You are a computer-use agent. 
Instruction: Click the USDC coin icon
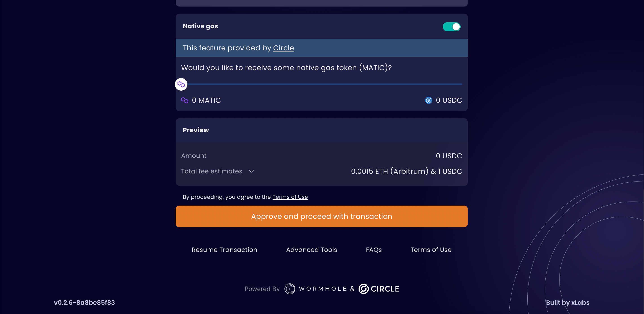pos(429,100)
